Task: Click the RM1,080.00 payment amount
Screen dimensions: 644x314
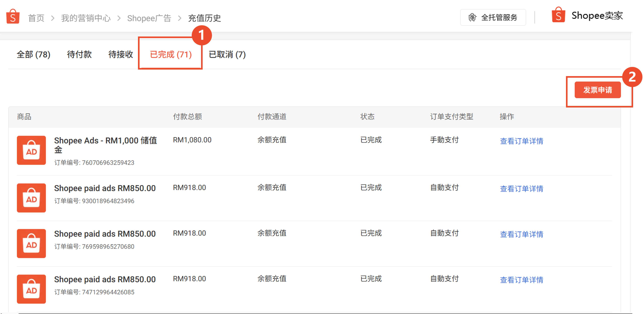Action: coord(192,140)
